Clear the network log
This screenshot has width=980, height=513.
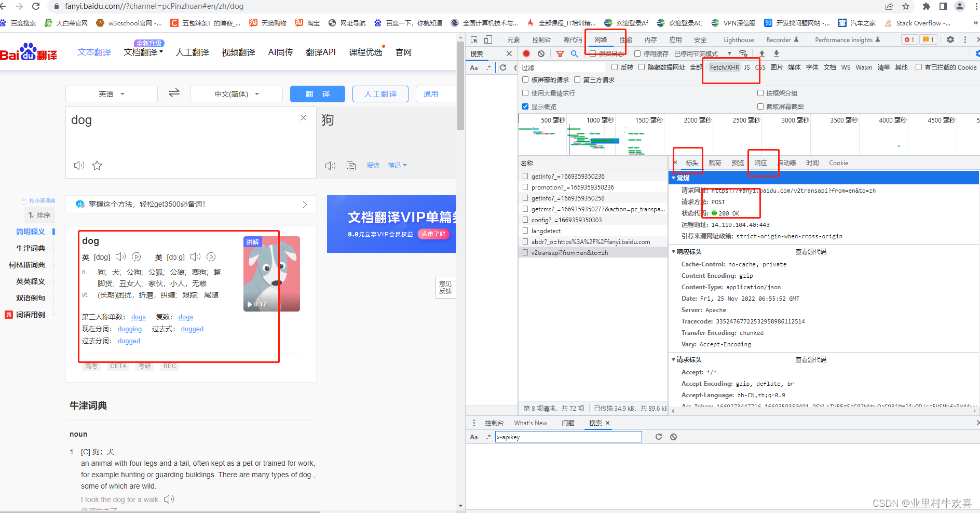pyautogui.click(x=541, y=53)
